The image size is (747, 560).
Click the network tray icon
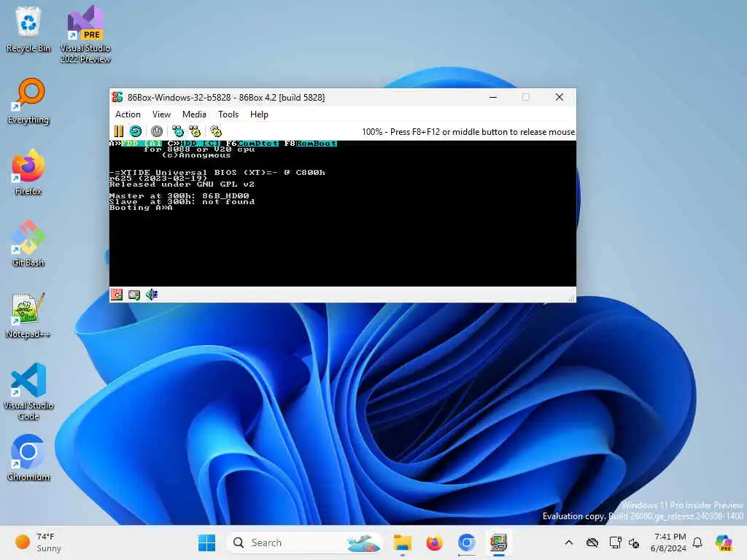pyautogui.click(x=615, y=542)
